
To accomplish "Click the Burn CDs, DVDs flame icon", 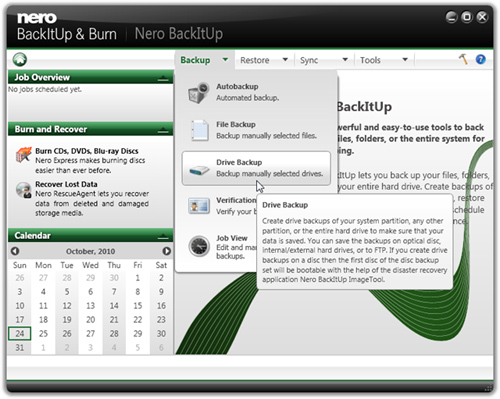I will (24, 155).
